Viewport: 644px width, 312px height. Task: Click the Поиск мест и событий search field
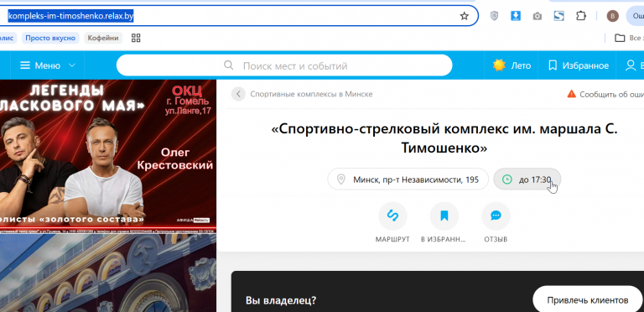tap(284, 65)
